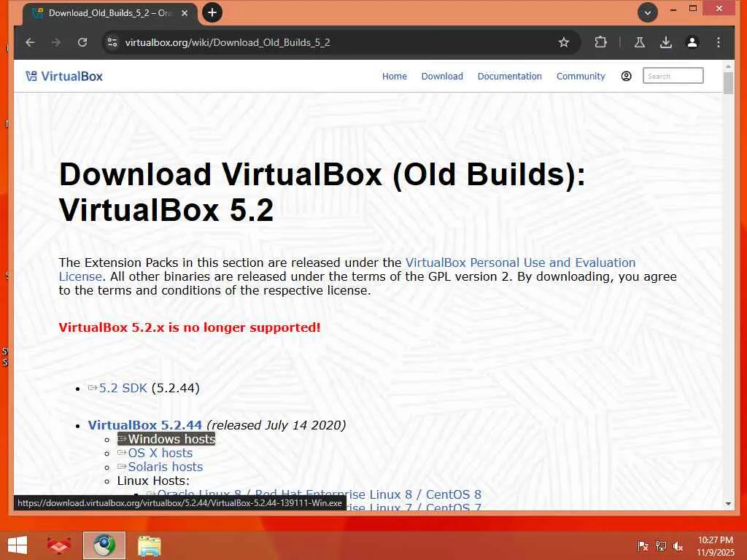This screenshot has height=560, width=747.
Task: Open the VirtualBox 5.2.44 link
Action: tap(145, 425)
